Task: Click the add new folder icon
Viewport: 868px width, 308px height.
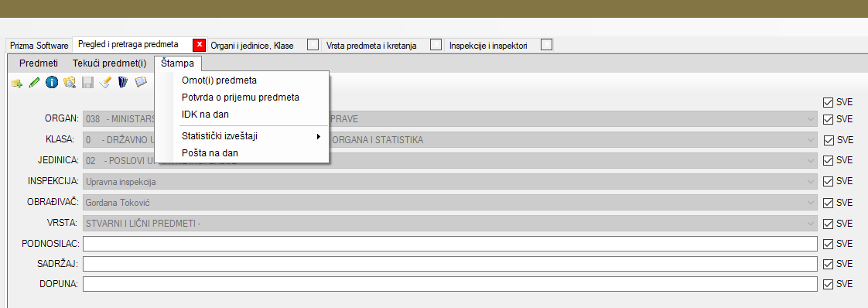Action: click(16, 83)
